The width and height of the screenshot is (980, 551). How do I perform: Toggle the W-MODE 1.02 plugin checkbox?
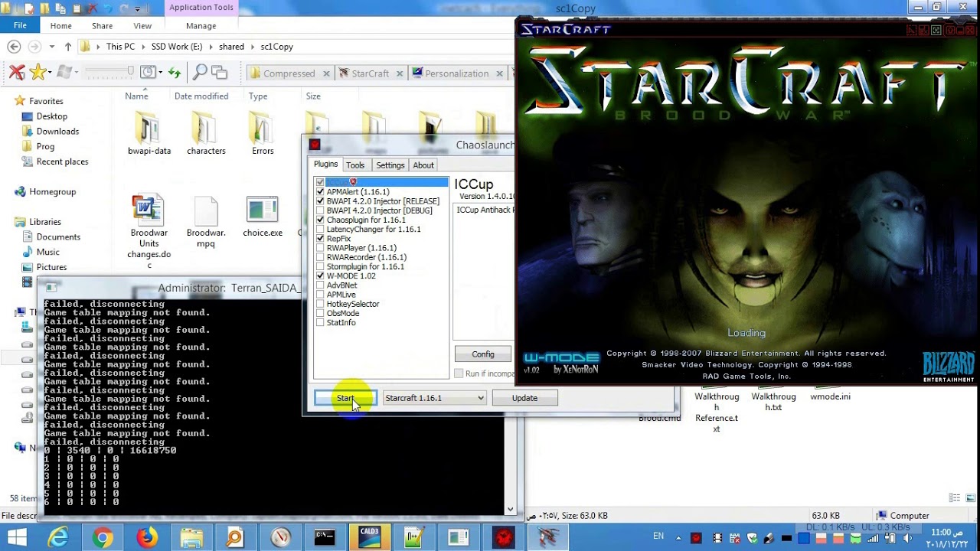320,275
